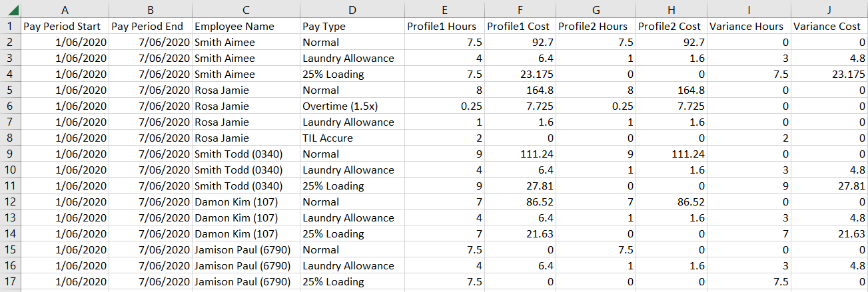Click the 'Pay Period Start' header cell

click(x=65, y=27)
